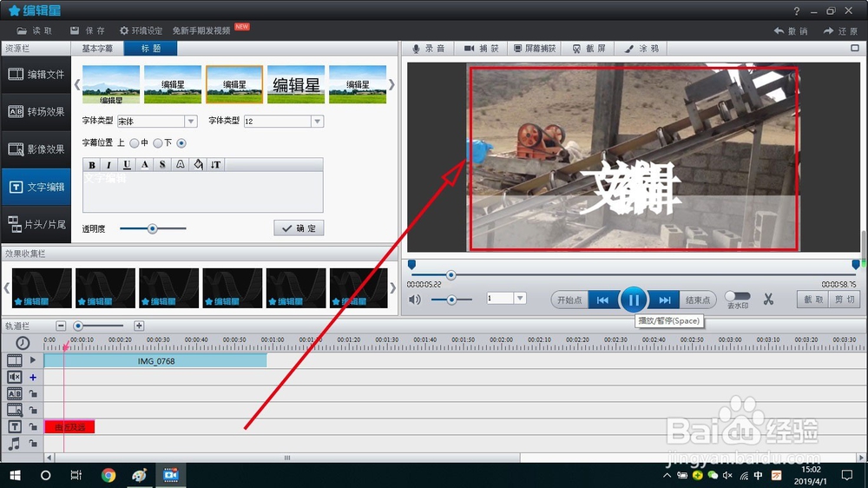
Task: Expand the preview panel with square icon
Action: click(855, 48)
